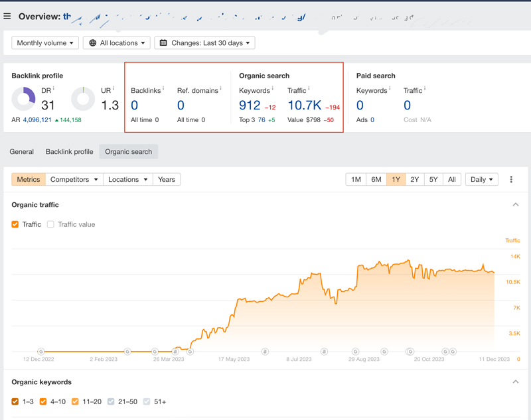531x420 pixels.
Task: Open organic Traffic 10.7K link
Action: click(305, 105)
